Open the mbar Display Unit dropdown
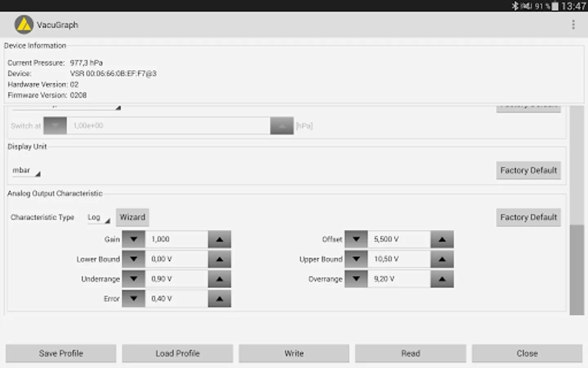Screen dimensions: 588x368 (25, 170)
